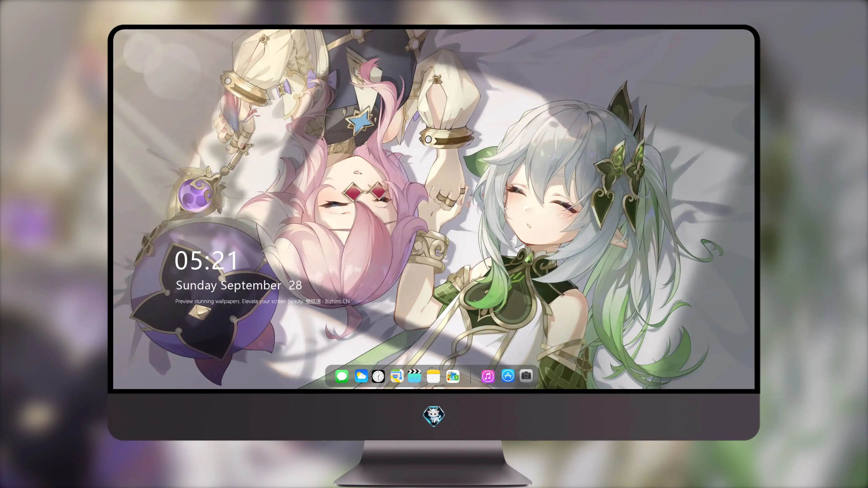Open the Maps app in the dock
The image size is (868, 488).
point(397,376)
